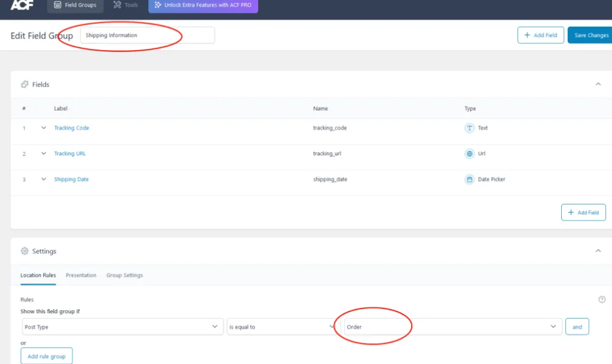
Task: Click the Save Changes button
Action: (x=590, y=35)
